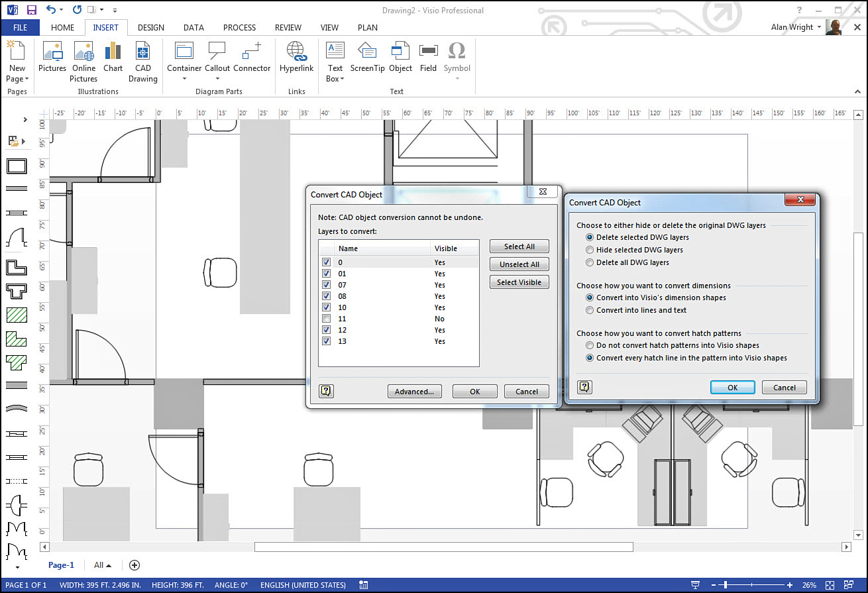
Task: Open the All pages list dropdown
Action: pos(103,565)
